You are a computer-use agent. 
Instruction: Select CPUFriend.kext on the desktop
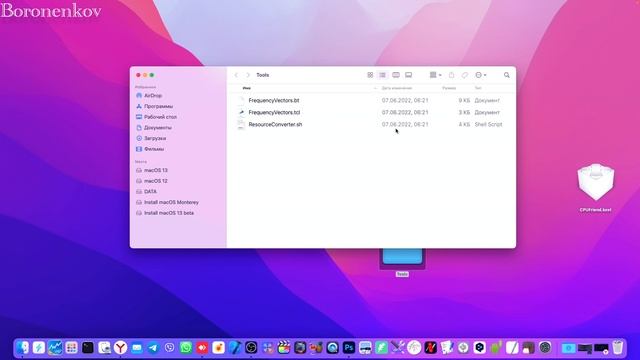coord(596,187)
